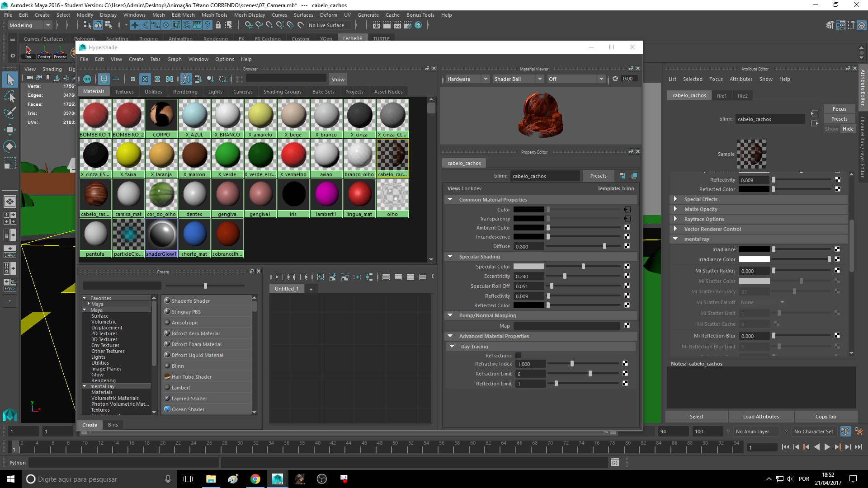The width and height of the screenshot is (868, 488).
Task: Open the Textures tab in browser
Action: click(124, 92)
